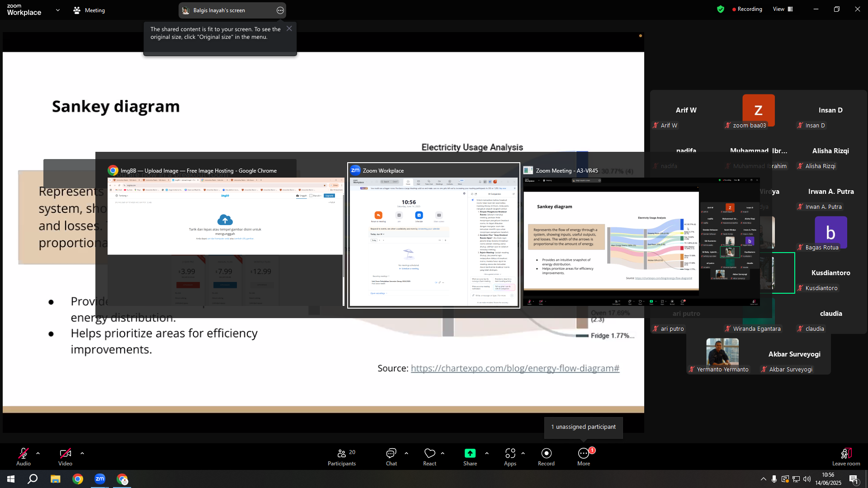Image resolution: width=868 pixels, height=488 pixels.
Task: Select Irwan A. Putra participant tile
Action: pyautogui.click(x=831, y=192)
